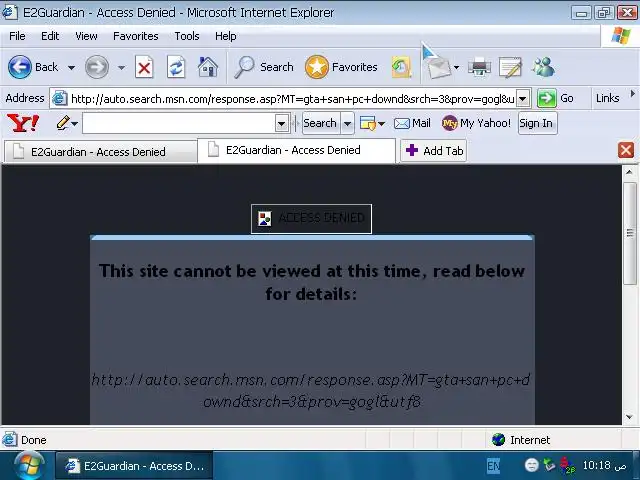This screenshot has width=640, height=480.
Task: Click the Windows Start orb
Action: click(x=29, y=466)
